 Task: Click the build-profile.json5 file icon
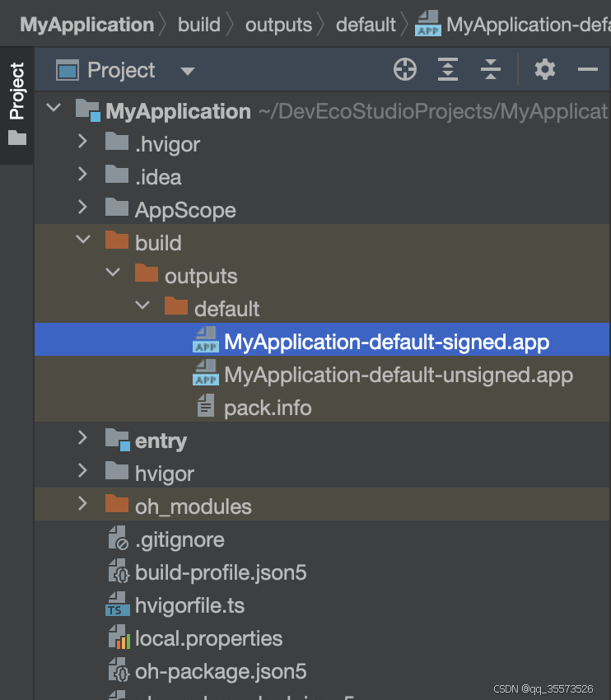tap(119, 571)
